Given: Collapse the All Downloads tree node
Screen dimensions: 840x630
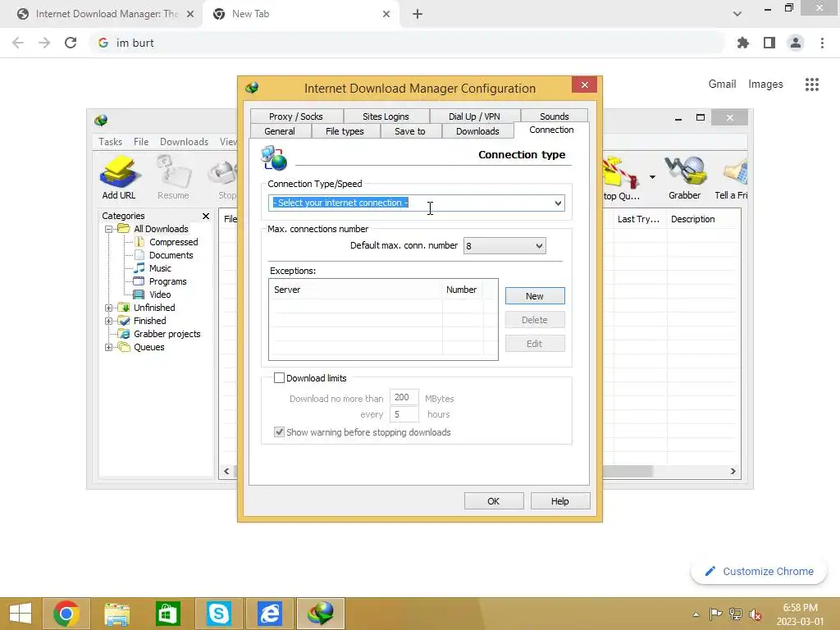Looking at the screenshot, I should pos(109,229).
